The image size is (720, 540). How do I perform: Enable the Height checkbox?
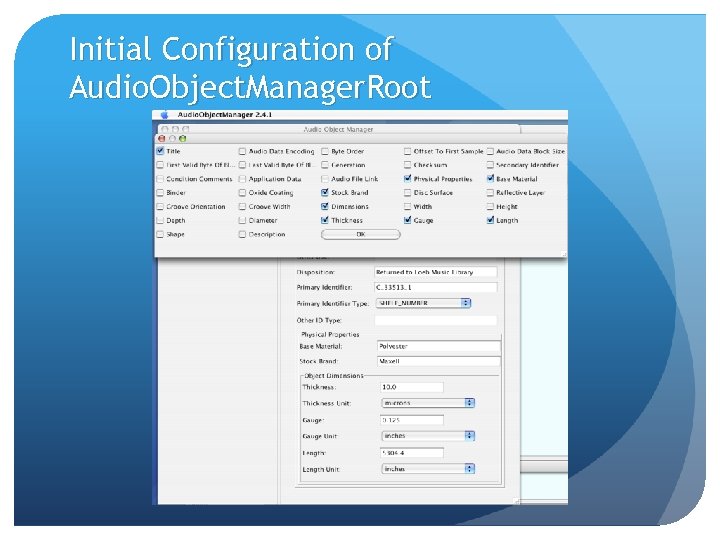(x=490, y=207)
